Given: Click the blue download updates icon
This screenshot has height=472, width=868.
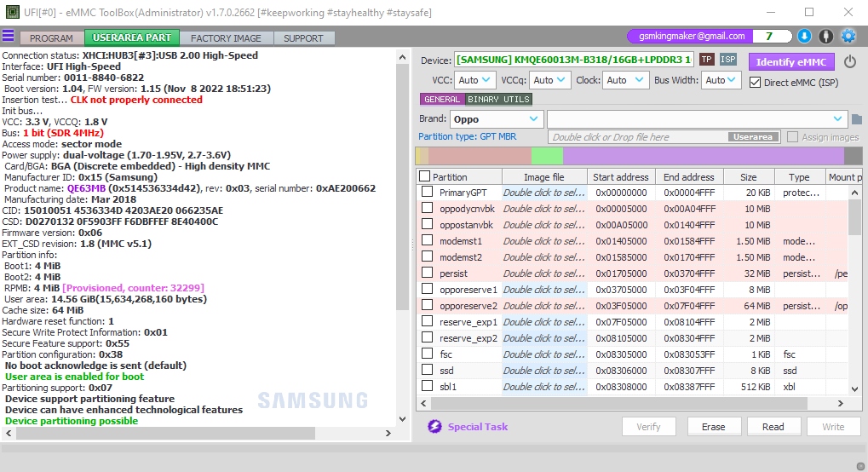Looking at the screenshot, I should coord(804,37).
